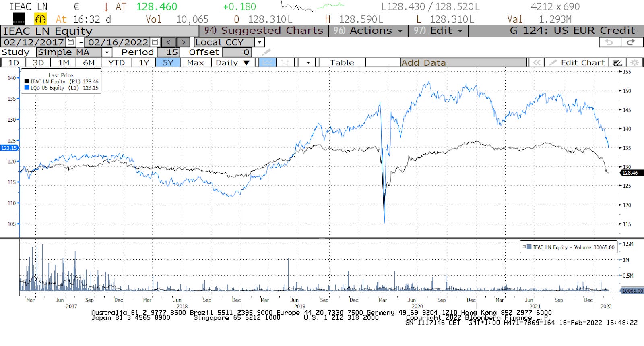The height and width of the screenshot is (346, 644).
Task: Select the 1M range tab
Action: (64, 63)
